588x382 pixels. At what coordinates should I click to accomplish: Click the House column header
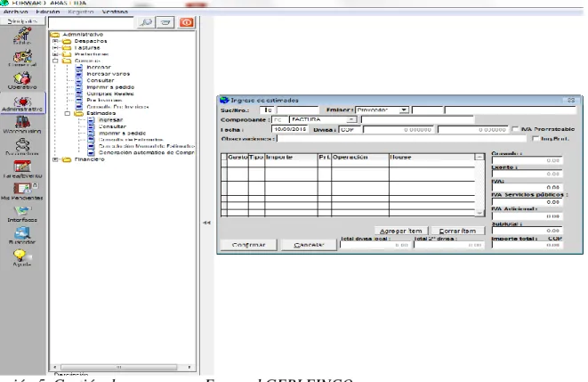[432, 157]
